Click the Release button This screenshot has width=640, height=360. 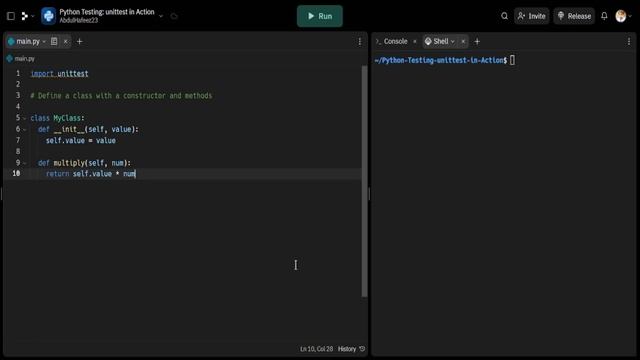point(574,16)
